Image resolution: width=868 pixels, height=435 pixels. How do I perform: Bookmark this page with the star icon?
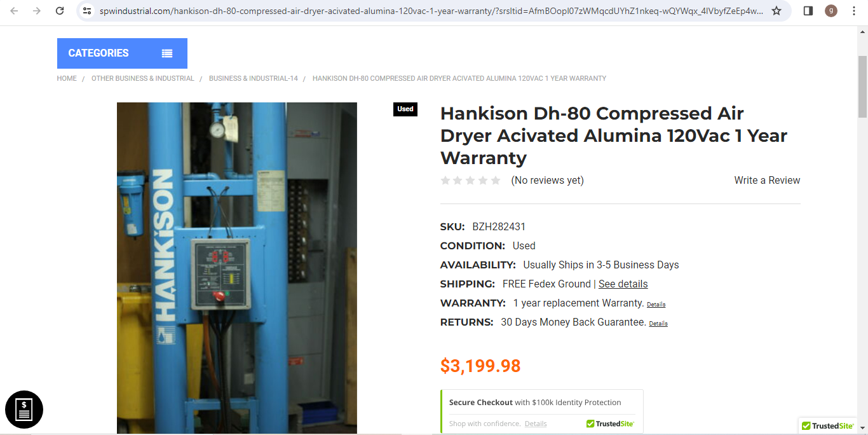coord(776,11)
